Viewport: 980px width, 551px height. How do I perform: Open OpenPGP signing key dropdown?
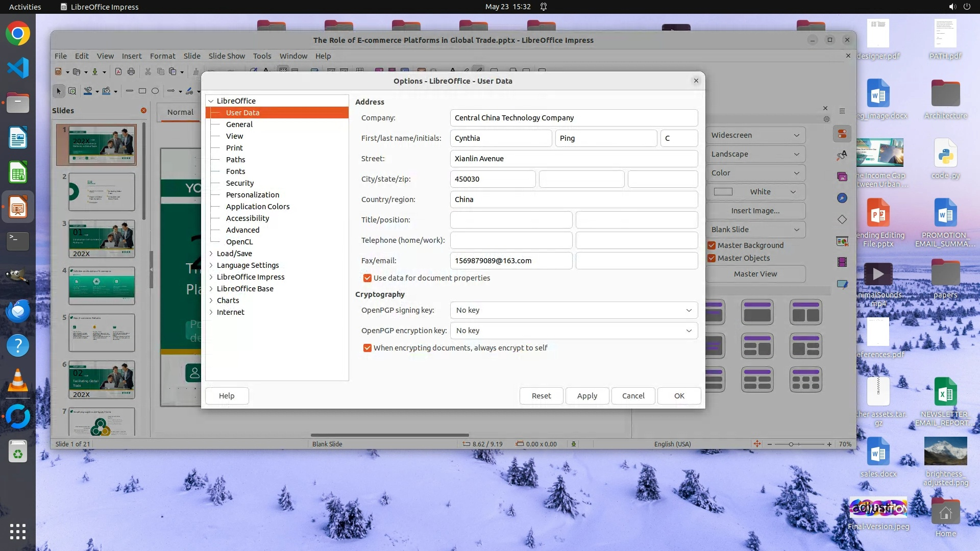pos(573,310)
